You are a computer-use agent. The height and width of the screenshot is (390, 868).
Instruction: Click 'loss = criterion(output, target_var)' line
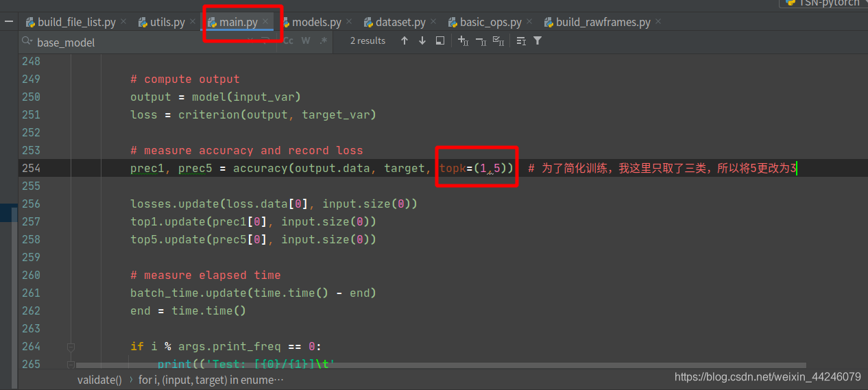click(x=254, y=114)
